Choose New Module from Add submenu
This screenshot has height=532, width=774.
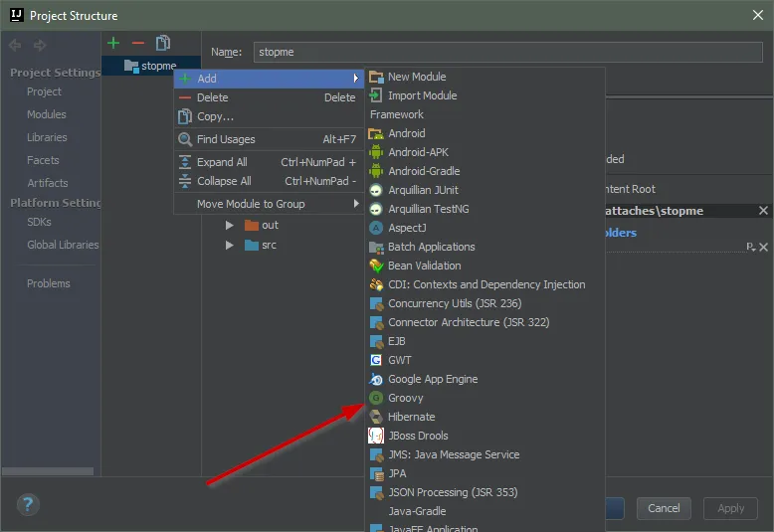click(x=484, y=77)
